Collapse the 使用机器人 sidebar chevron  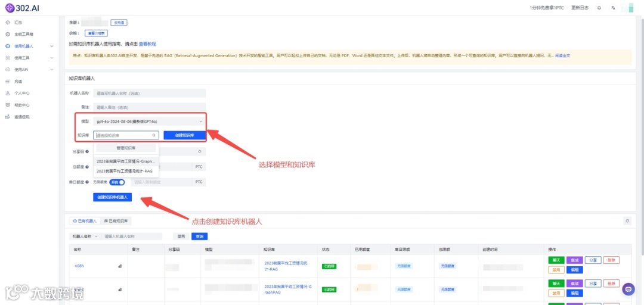point(52,46)
